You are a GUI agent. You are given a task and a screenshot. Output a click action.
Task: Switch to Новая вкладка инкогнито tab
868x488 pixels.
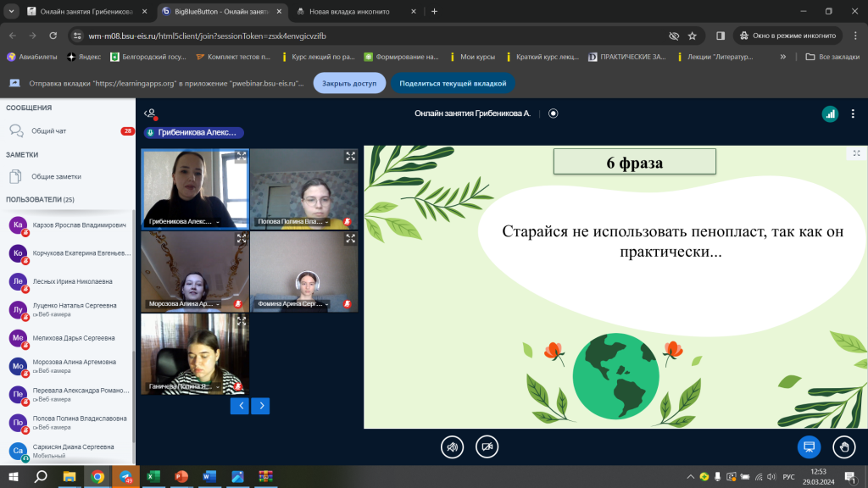(x=356, y=11)
